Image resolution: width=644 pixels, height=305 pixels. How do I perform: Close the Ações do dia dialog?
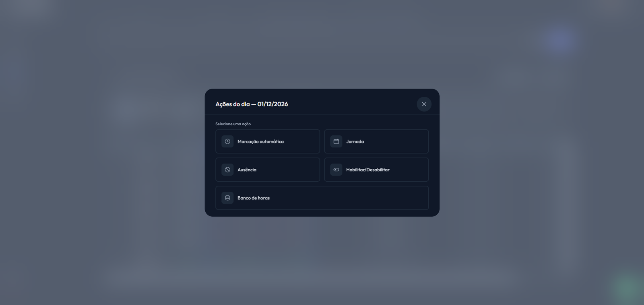point(424,104)
